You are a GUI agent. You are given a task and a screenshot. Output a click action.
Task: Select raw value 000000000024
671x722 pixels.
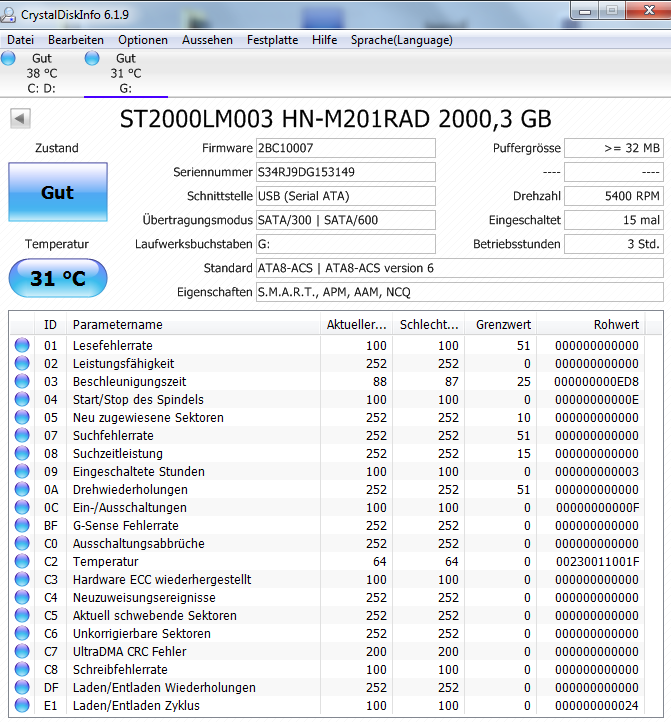click(x=597, y=705)
